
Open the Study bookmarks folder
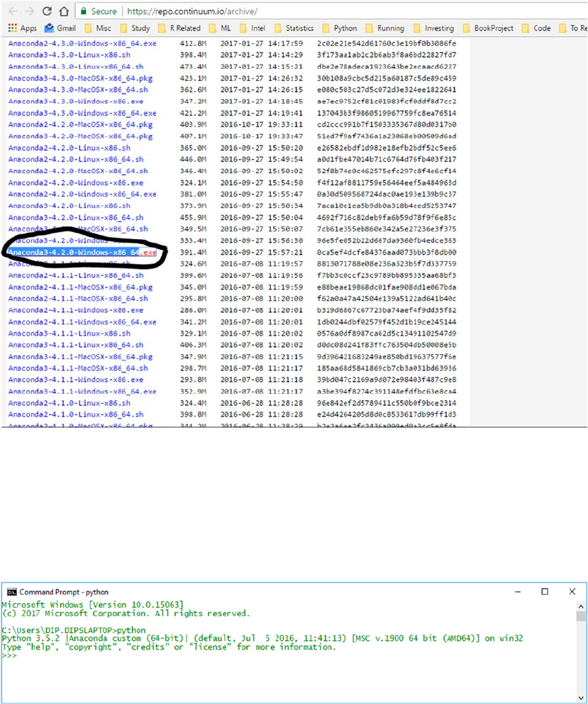135,28
